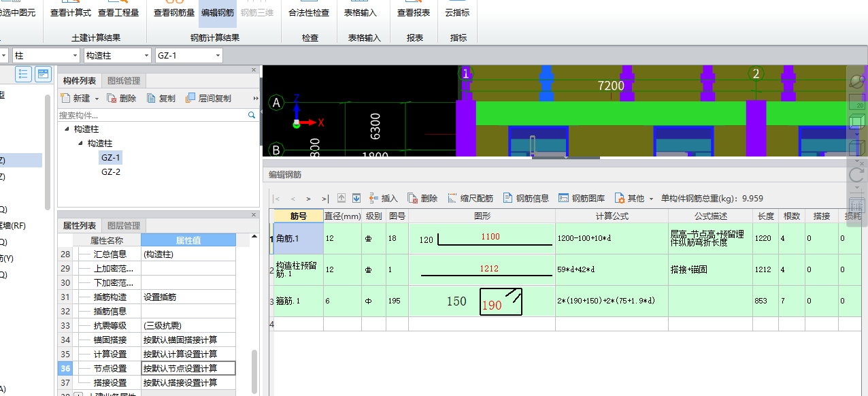This screenshot has width=868, height=396.
Task: Select the 箍筋.1 row cell
Action: pos(299,301)
